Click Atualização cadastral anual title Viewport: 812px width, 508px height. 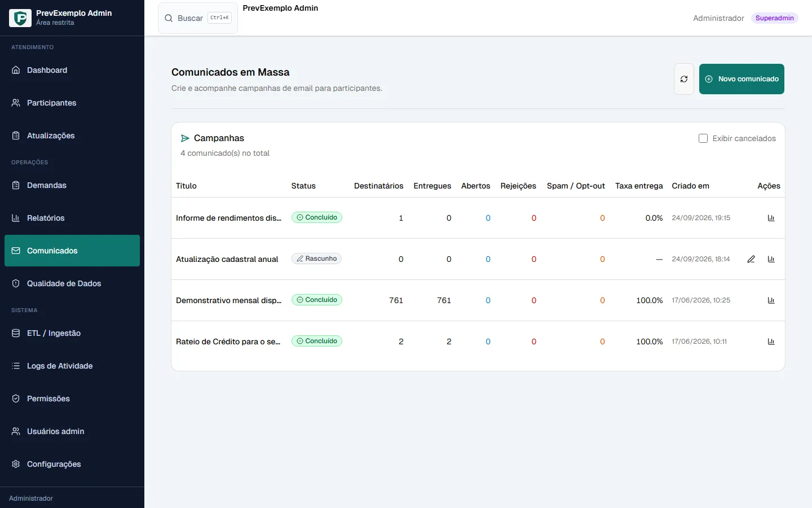pos(227,259)
